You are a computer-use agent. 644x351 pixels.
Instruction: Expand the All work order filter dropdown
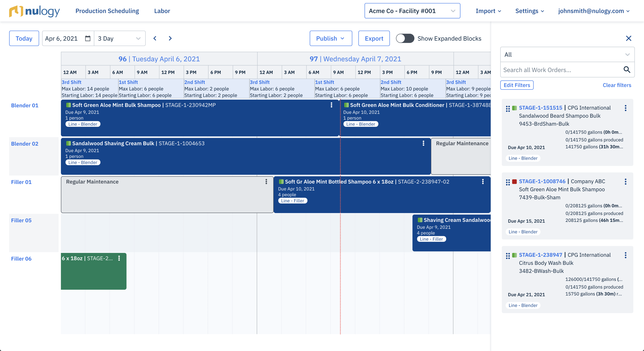[567, 55]
